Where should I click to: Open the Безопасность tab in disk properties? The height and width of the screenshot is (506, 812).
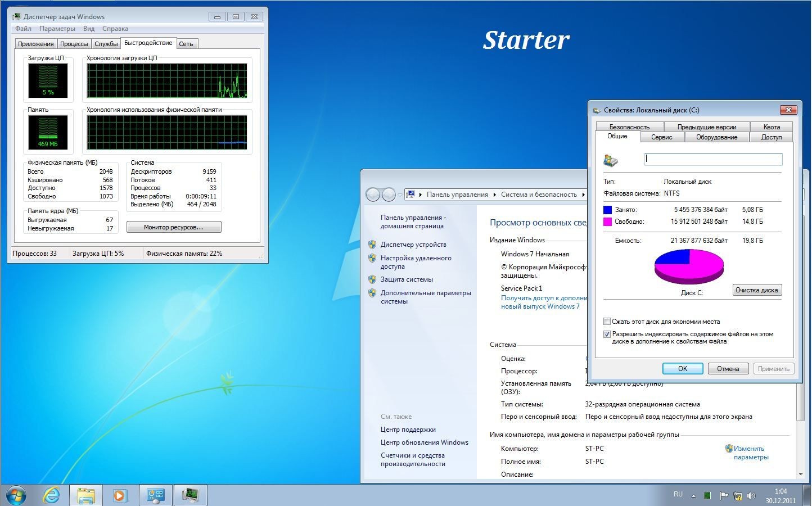pos(629,127)
